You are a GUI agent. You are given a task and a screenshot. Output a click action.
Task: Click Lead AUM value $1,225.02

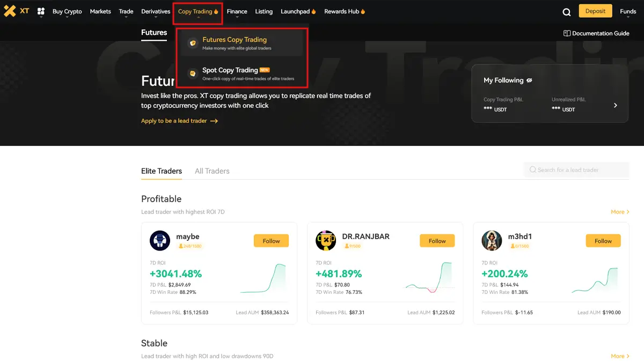[444, 313]
